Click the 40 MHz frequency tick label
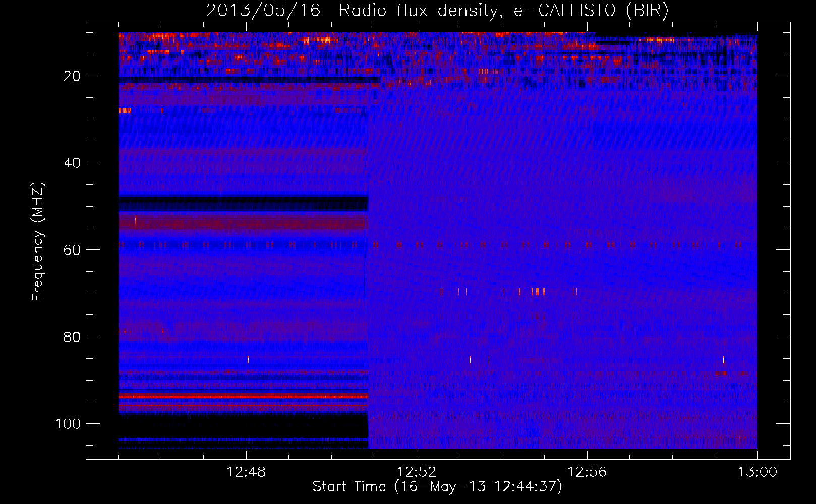Screen dimensions: 816x504 point(72,163)
